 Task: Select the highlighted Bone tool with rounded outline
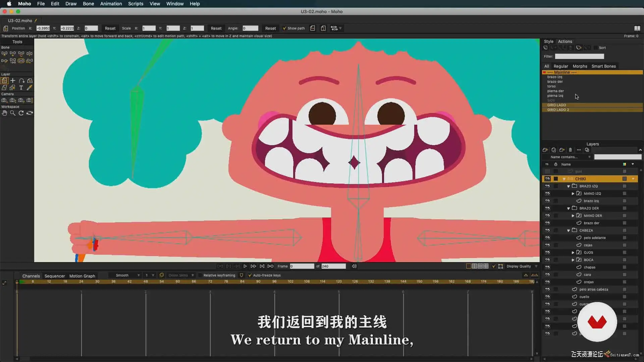(21, 61)
